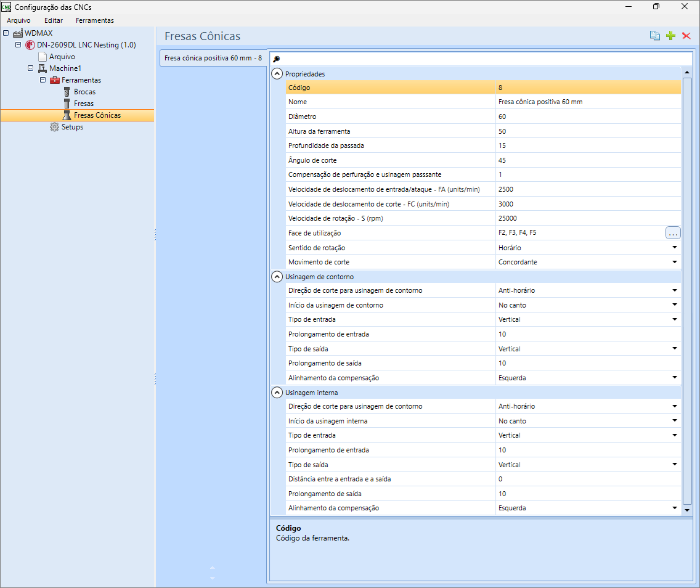Open Setups gear icon

tap(54, 127)
